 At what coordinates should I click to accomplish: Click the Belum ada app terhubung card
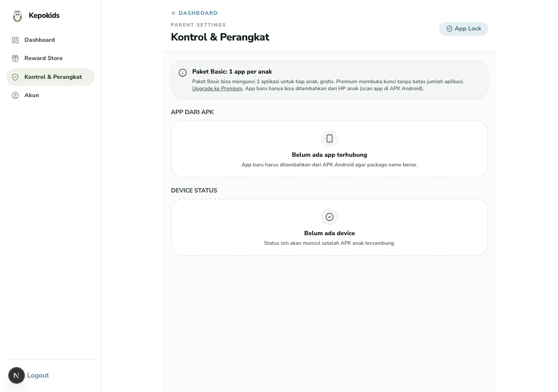[330, 149]
